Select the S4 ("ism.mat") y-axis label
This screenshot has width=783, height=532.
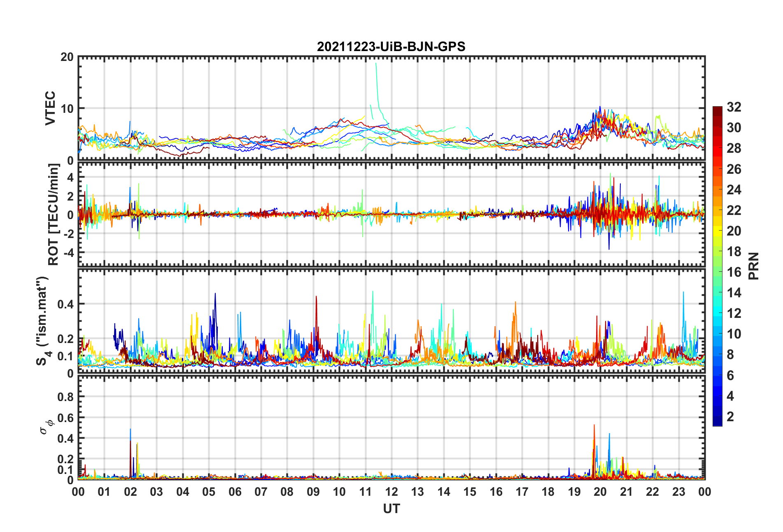pos(42,321)
